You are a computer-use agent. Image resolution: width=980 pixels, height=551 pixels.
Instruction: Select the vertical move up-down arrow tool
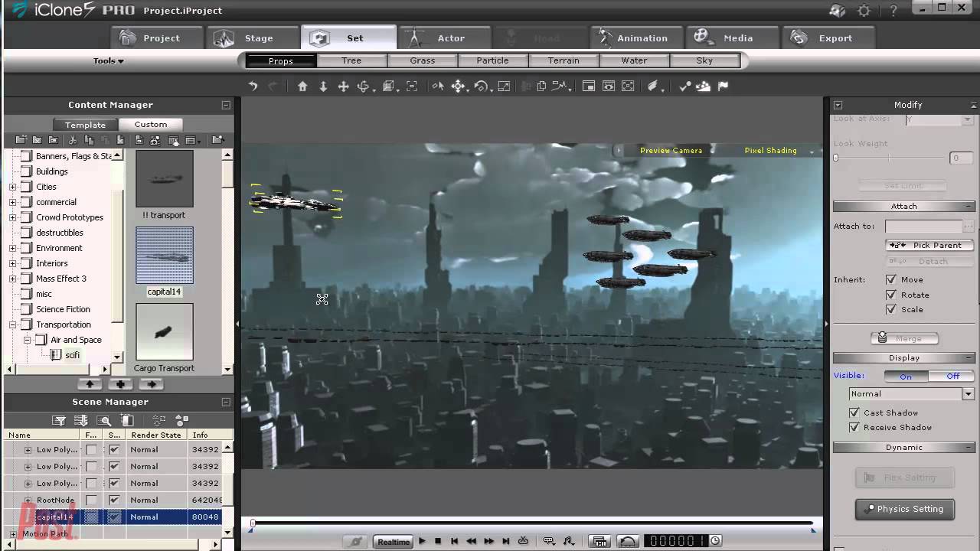(323, 86)
